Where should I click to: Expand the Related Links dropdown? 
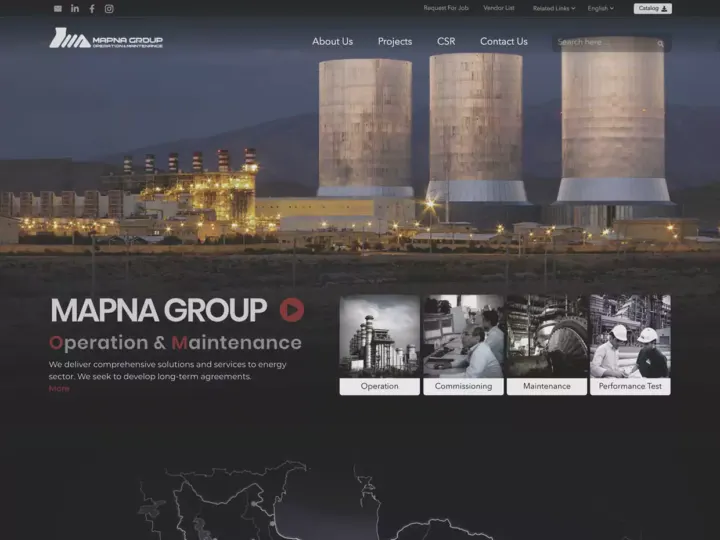point(554,8)
